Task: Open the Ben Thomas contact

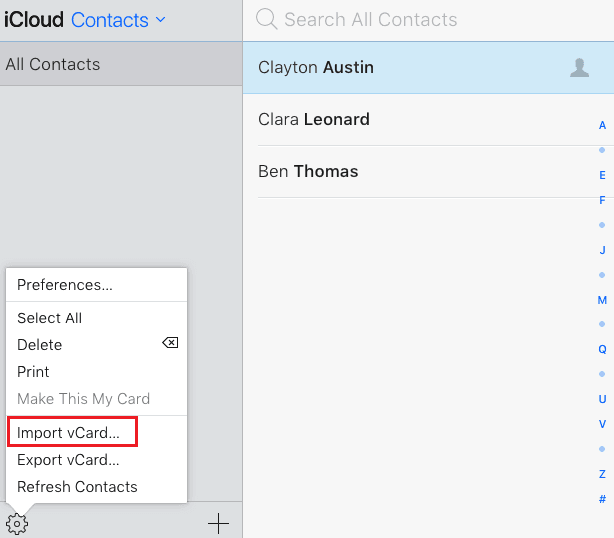Action: click(308, 171)
